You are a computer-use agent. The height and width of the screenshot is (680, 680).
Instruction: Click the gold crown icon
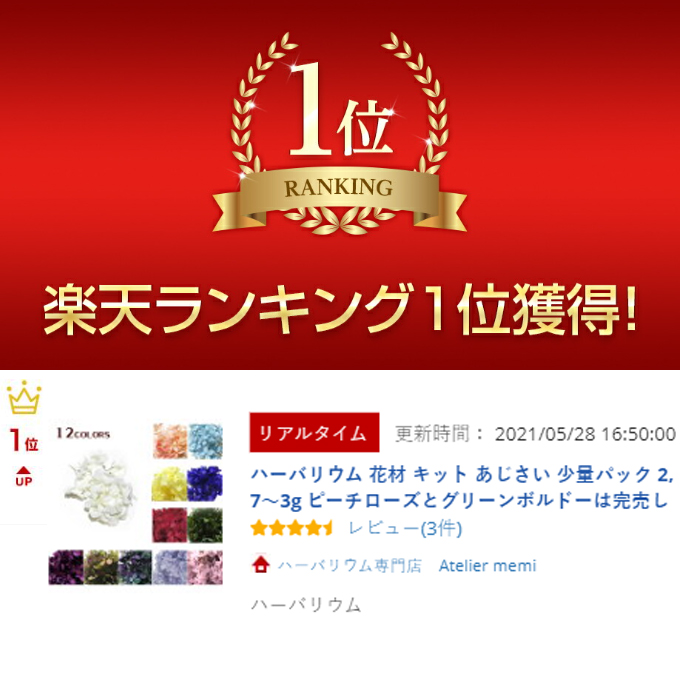[24, 398]
